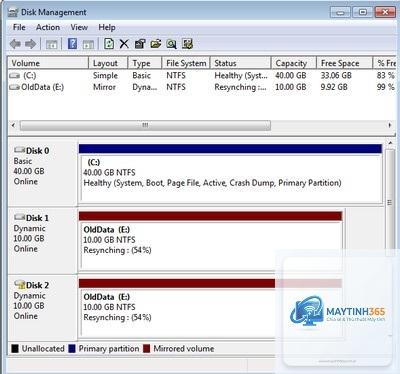The width and height of the screenshot is (400, 374).
Task: Open the File menu
Action: (x=19, y=27)
